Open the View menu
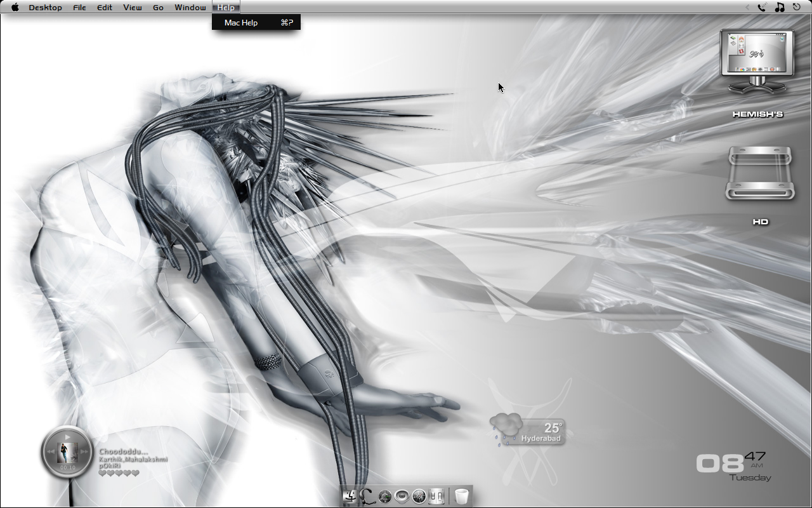Image resolution: width=812 pixels, height=508 pixels. (133, 8)
